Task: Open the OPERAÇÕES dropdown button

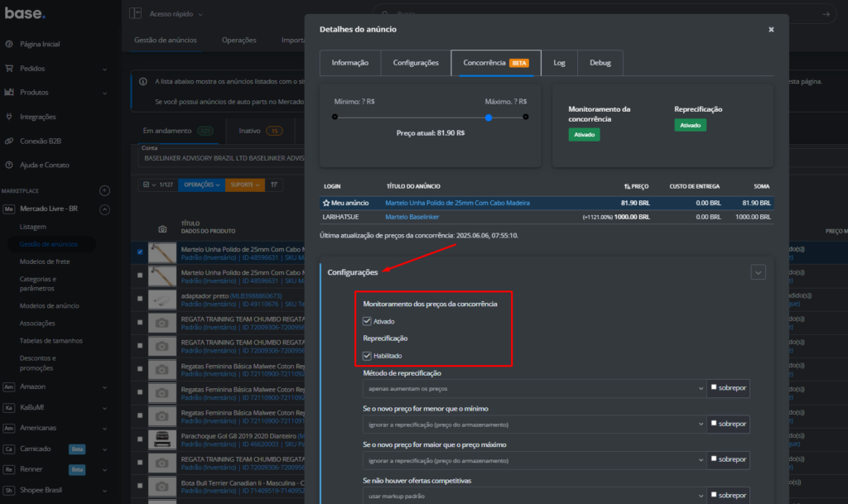Action: pyautogui.click(x=202, y=185)
